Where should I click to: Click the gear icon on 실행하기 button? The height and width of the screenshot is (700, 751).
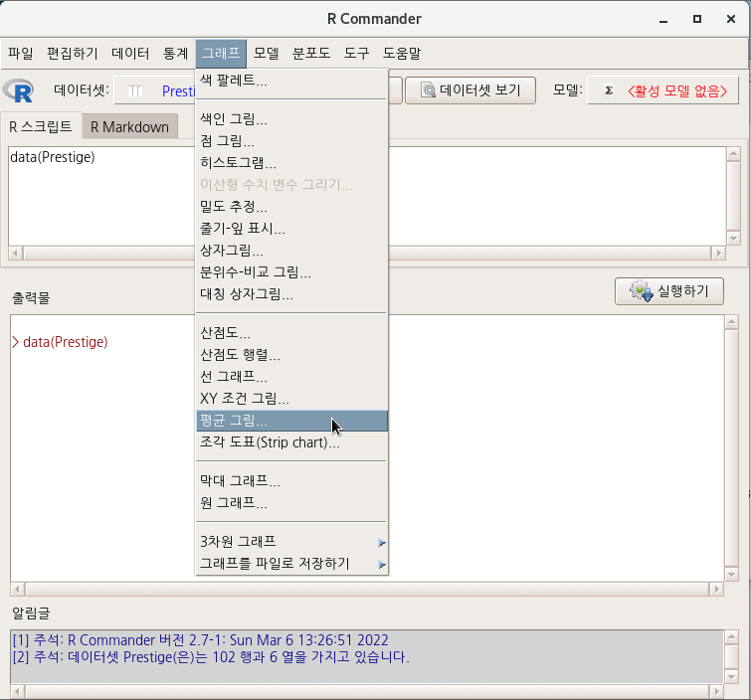[641, 290]
